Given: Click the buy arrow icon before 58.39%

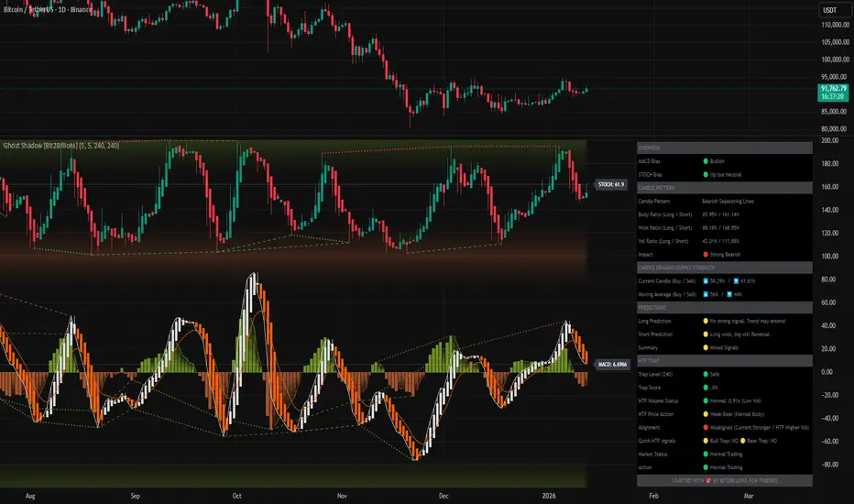Looking at the screenshot, I should click(x=706, y=281).
